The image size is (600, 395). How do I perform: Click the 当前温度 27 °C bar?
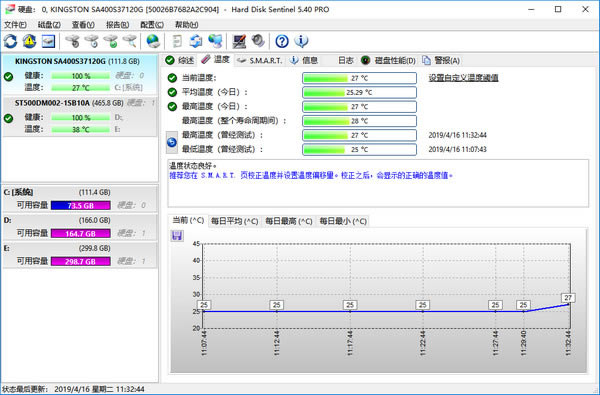click(359, 78)
